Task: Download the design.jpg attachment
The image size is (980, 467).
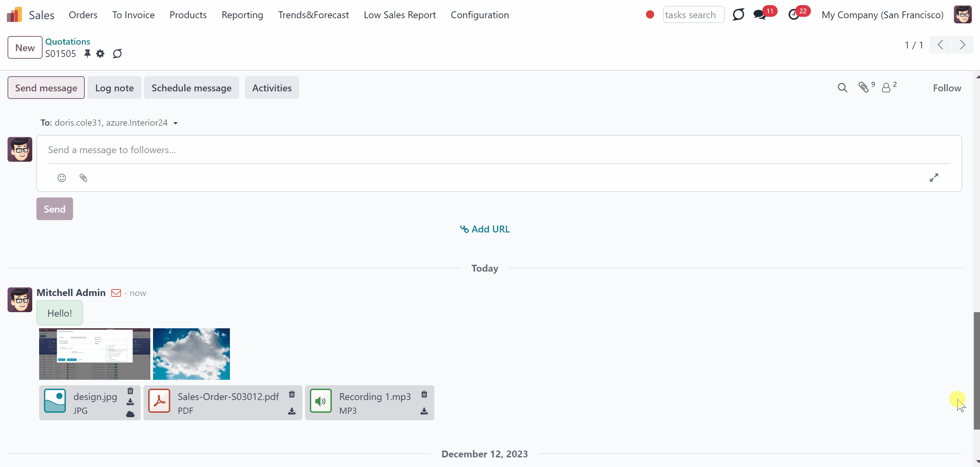Action: [130, 402]
